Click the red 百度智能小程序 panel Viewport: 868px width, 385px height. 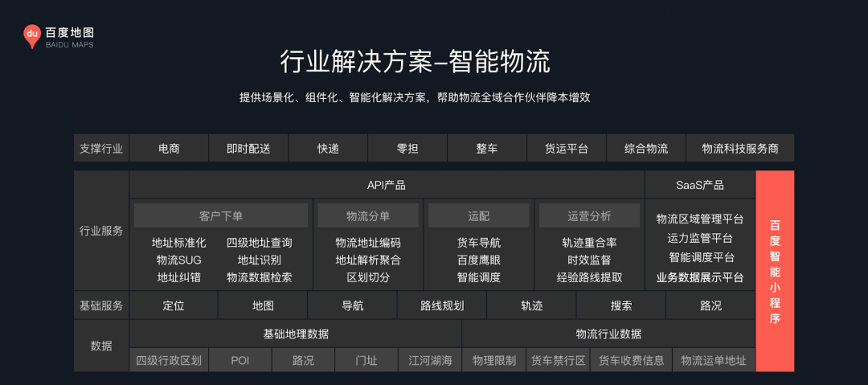point(775,272)
